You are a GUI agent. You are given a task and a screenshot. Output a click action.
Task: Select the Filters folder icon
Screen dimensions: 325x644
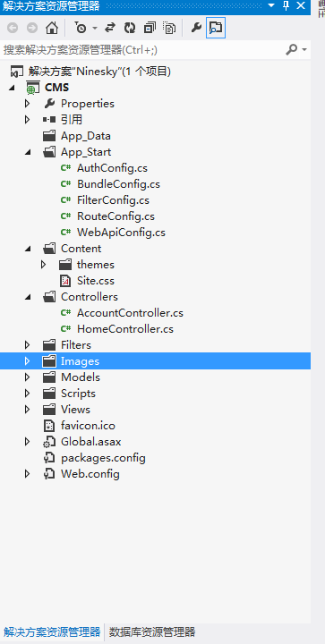coord(49,345)
